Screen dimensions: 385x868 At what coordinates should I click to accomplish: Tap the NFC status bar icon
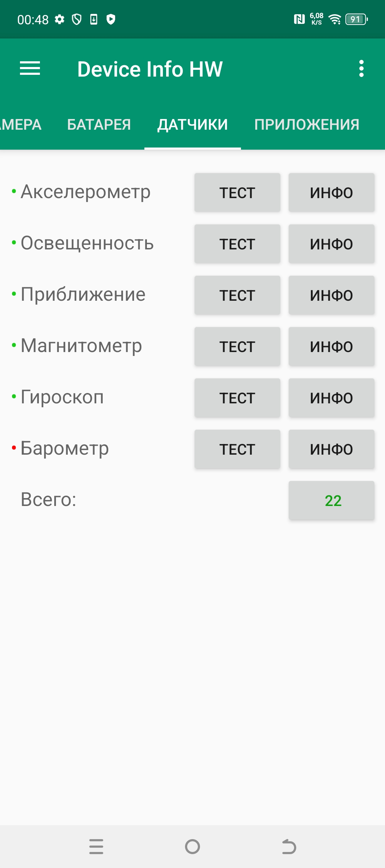click(299, 19)
